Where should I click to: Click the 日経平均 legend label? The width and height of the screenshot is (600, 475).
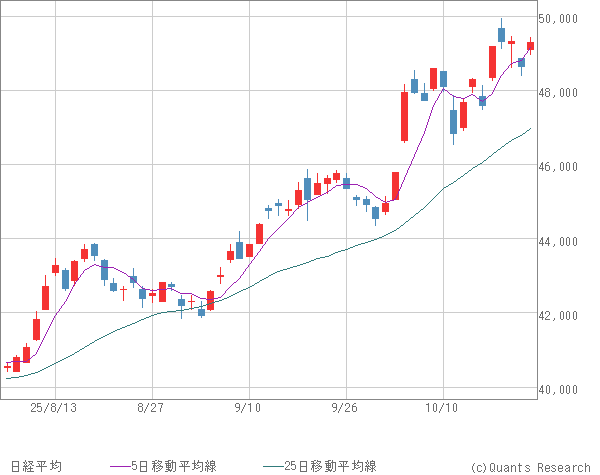point(33,466)
